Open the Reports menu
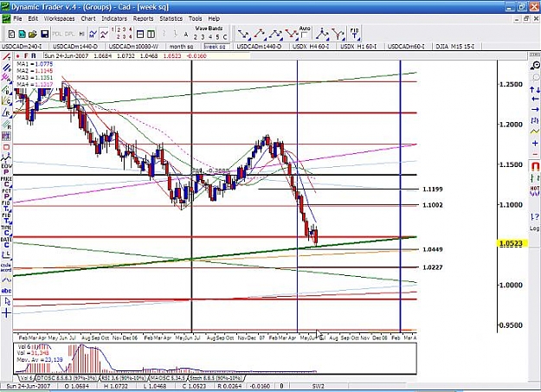This screenshot has height=392, width=541. tap(143, 19)
